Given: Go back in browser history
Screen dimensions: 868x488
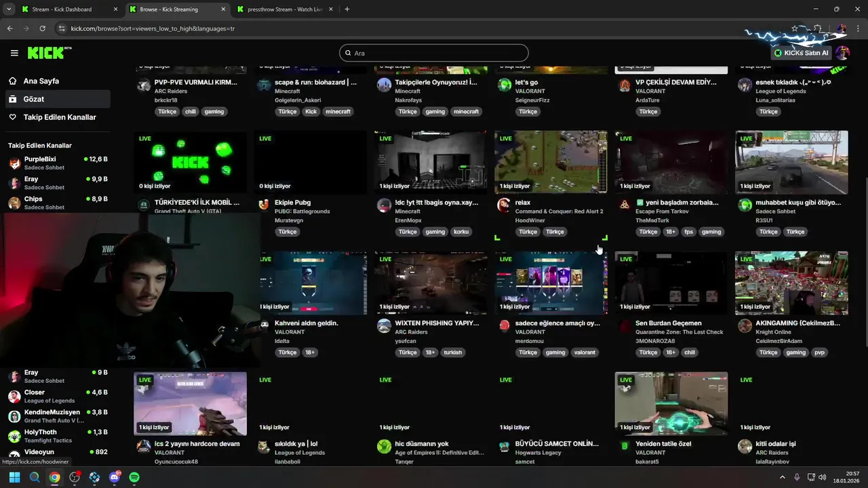Looking at the screenshot, I should coord(9,28).
